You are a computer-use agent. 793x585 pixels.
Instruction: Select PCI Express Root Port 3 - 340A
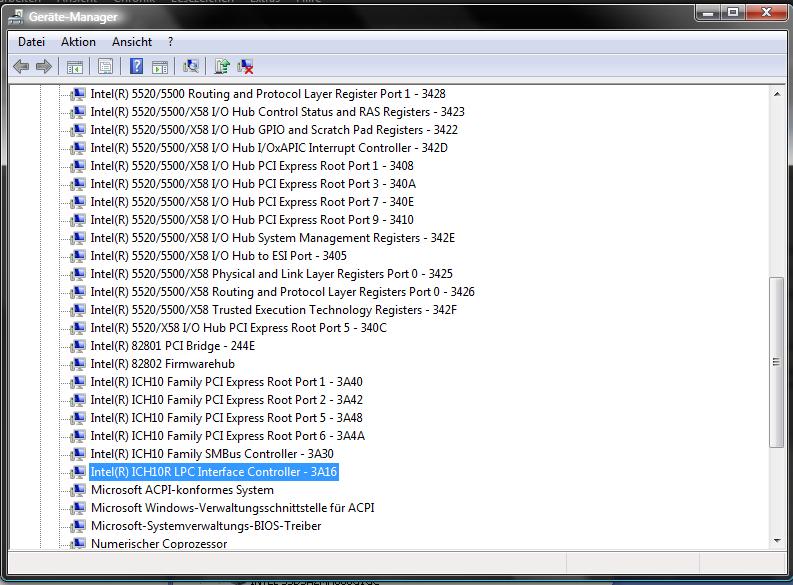(253, 184)
